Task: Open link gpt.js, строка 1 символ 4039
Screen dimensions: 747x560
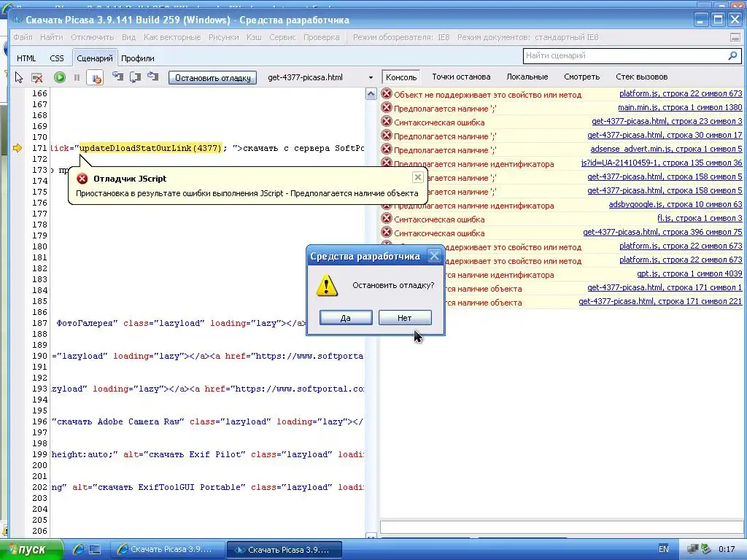Action: [x=689, y=274]
